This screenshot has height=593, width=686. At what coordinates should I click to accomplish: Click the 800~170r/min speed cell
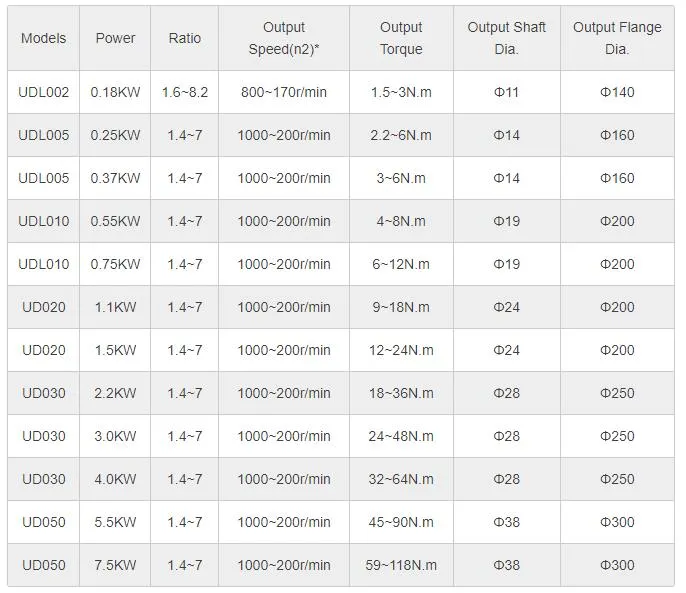coord(284,92)
